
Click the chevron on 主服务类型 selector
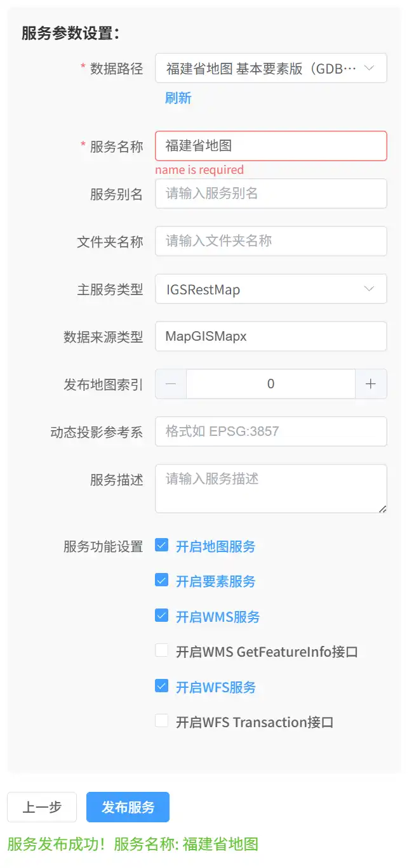coord(370,289)
